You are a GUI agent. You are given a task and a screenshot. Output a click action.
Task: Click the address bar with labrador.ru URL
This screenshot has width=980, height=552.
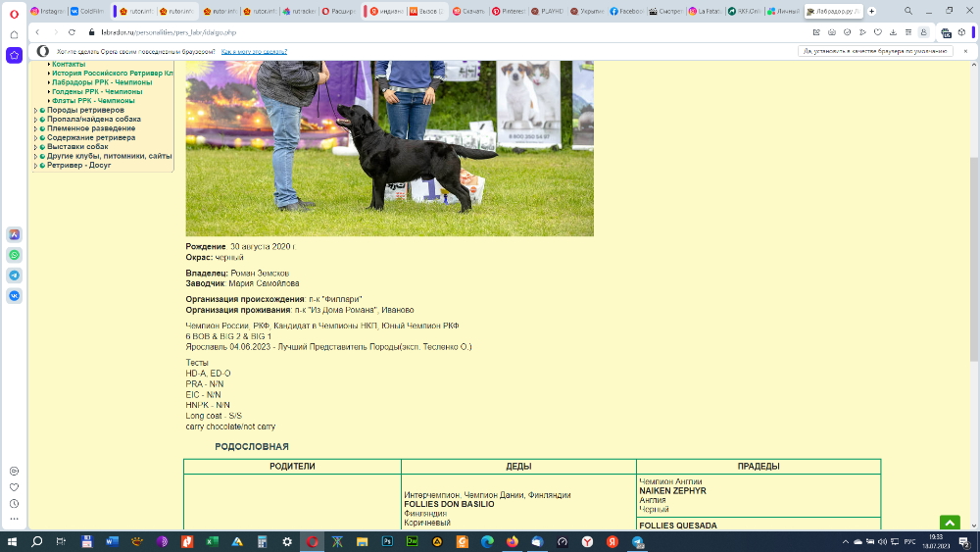pos(392,32)
